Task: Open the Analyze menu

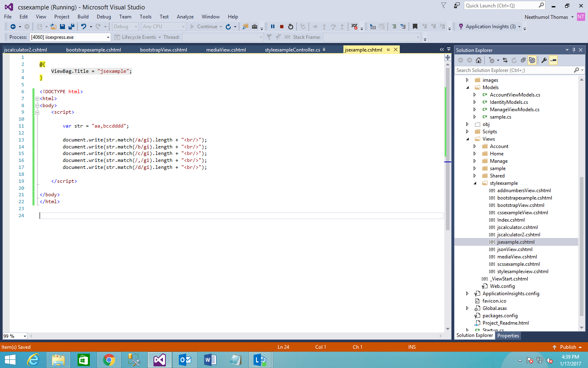Action: [185, 17]
